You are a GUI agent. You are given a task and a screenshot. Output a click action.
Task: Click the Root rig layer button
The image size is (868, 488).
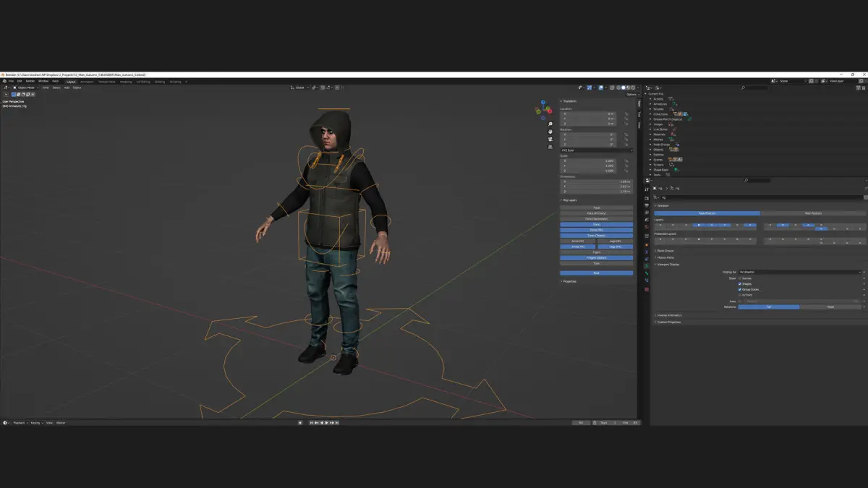596,273
